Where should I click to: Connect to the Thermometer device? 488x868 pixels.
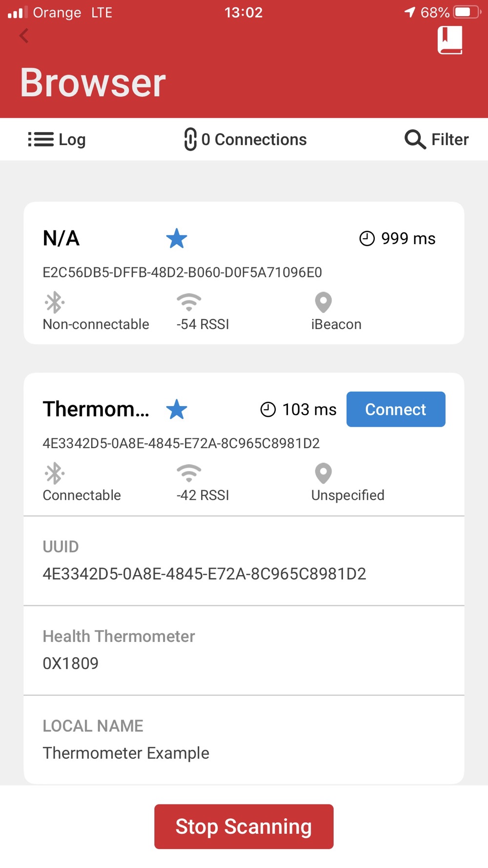(396, 409)
